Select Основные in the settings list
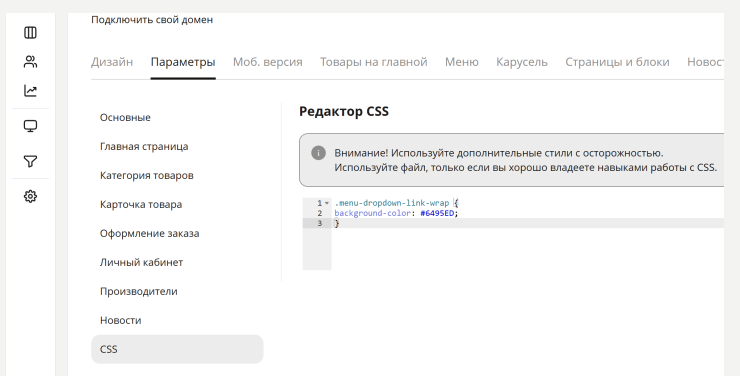Image resolution: width=740 pixels, height=376 pixels. point(125,117)
